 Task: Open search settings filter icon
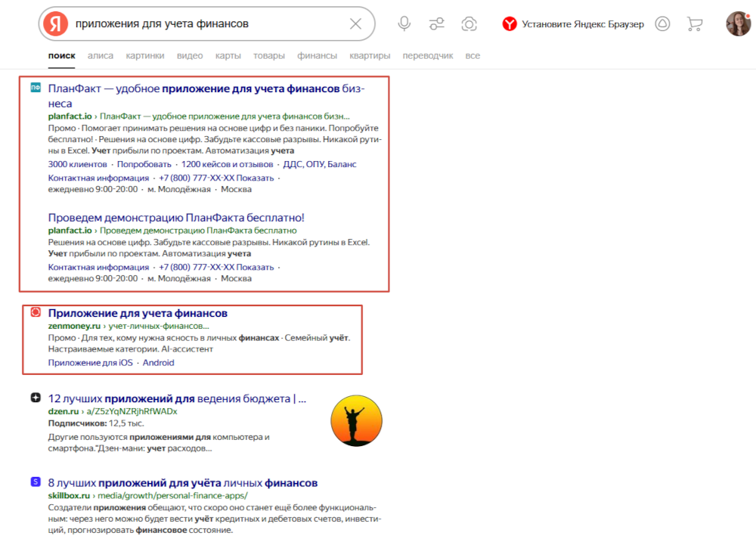tap(437, 23)
